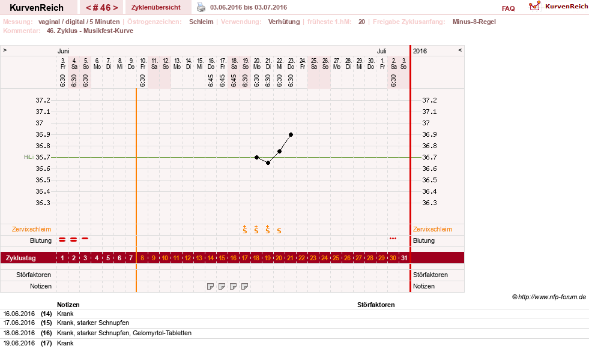Open note icon on cycle day 16

click(234, 287)
